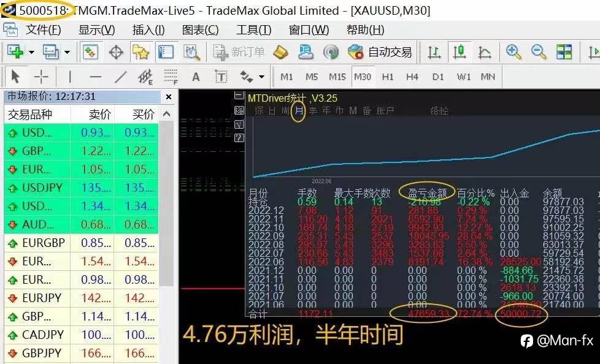The height and width of the screenshot is (364, 600).
Task: Click the 新订单 new order button
Action: pyautogui.click(x=239, y=52)
